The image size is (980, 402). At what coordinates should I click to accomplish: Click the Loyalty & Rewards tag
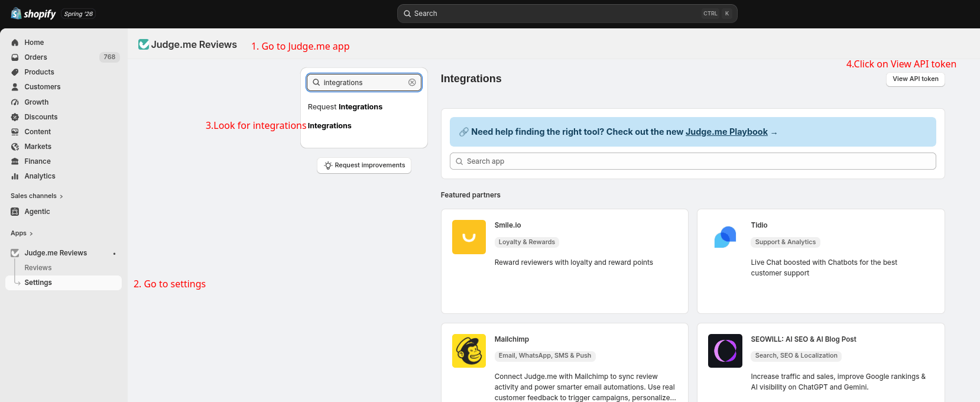pos(527,242)
